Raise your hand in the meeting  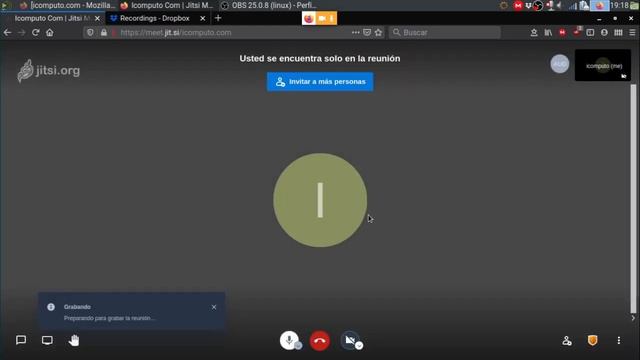(74, 340)
